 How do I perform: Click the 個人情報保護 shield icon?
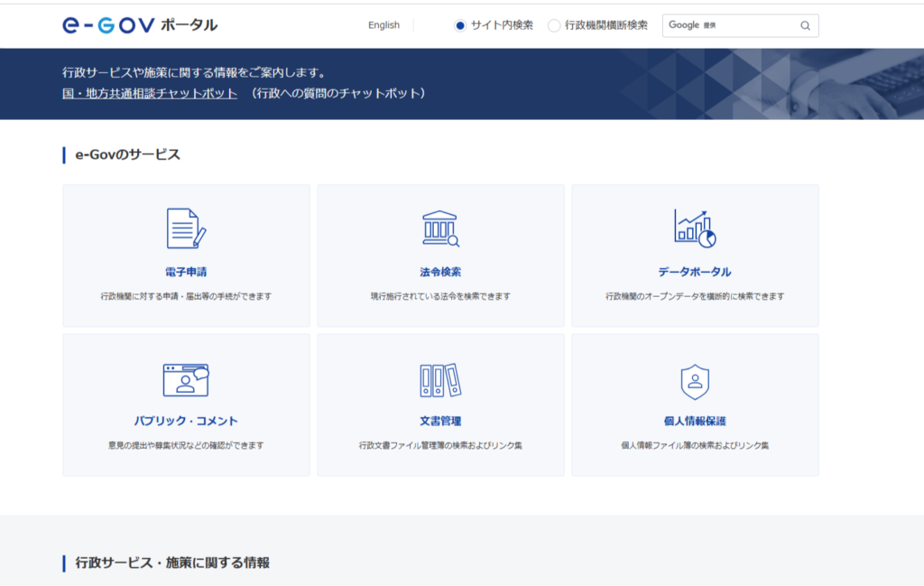point(695,381)
